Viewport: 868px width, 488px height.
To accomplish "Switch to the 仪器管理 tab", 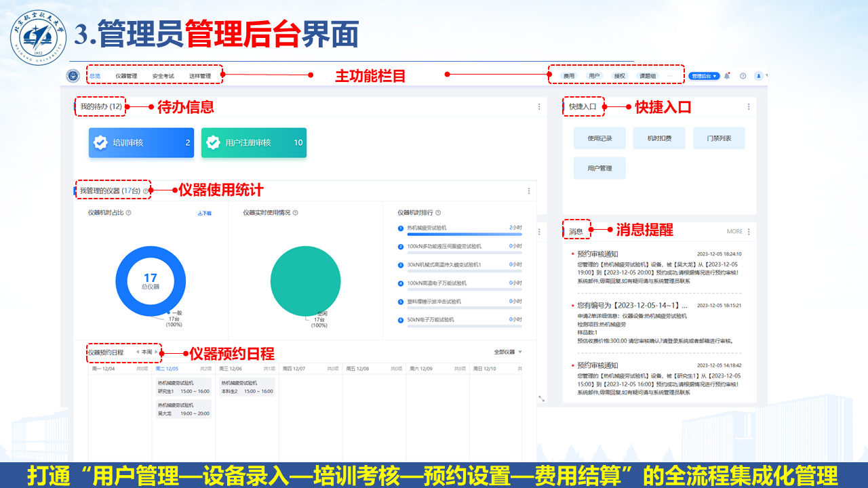I will point(126,76).
